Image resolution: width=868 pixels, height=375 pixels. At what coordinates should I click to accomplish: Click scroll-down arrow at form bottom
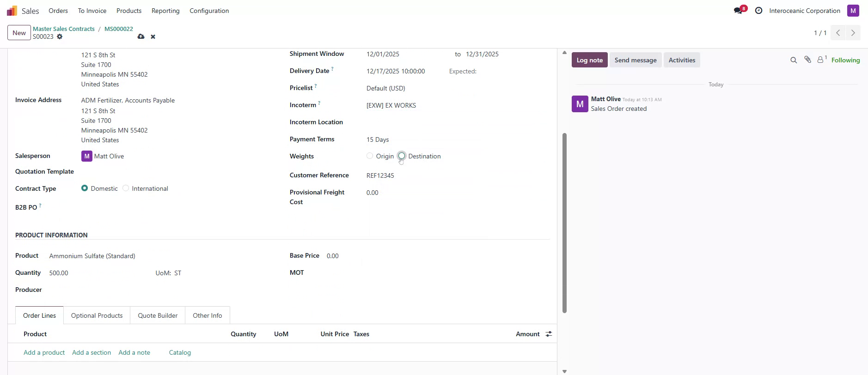coord(564,371)
